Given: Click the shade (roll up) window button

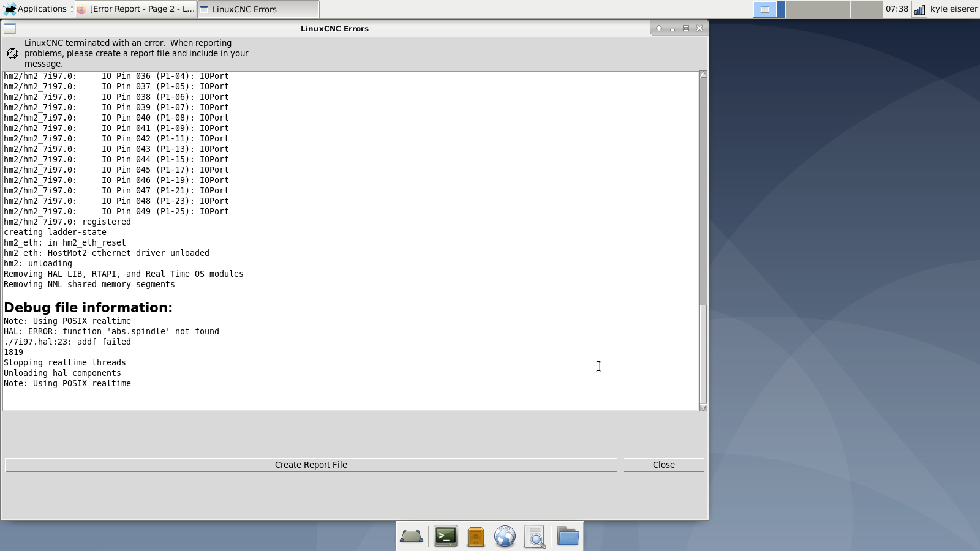Looking at the screenshot, I should (659, 28).
